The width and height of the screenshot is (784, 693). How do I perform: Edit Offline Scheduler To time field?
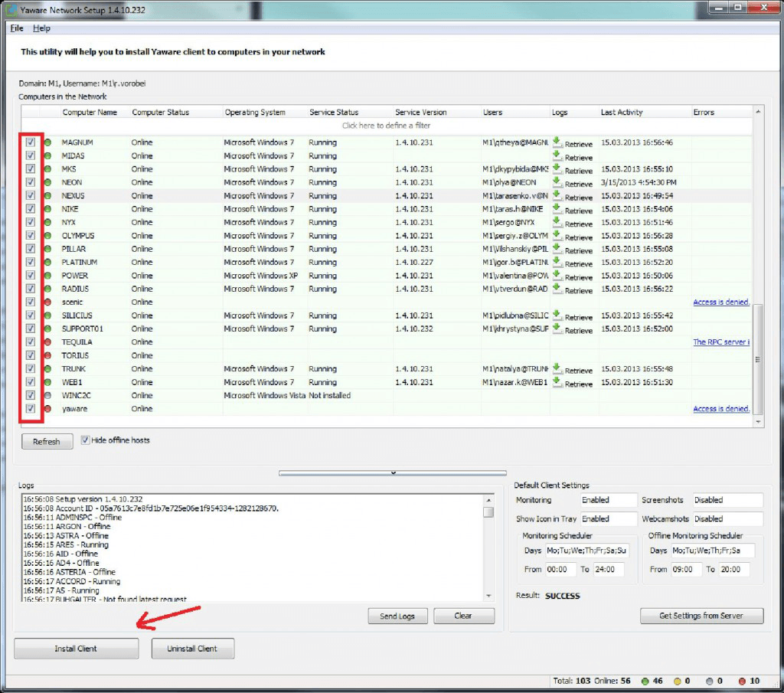(x=733, y=570)
